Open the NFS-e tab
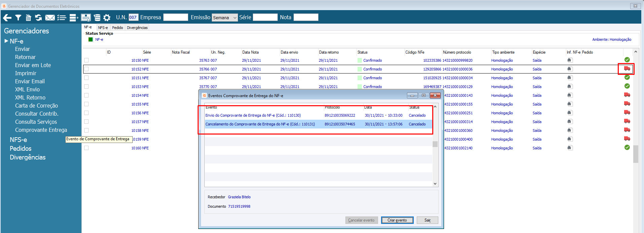The image size is (644, 233). 103,28
